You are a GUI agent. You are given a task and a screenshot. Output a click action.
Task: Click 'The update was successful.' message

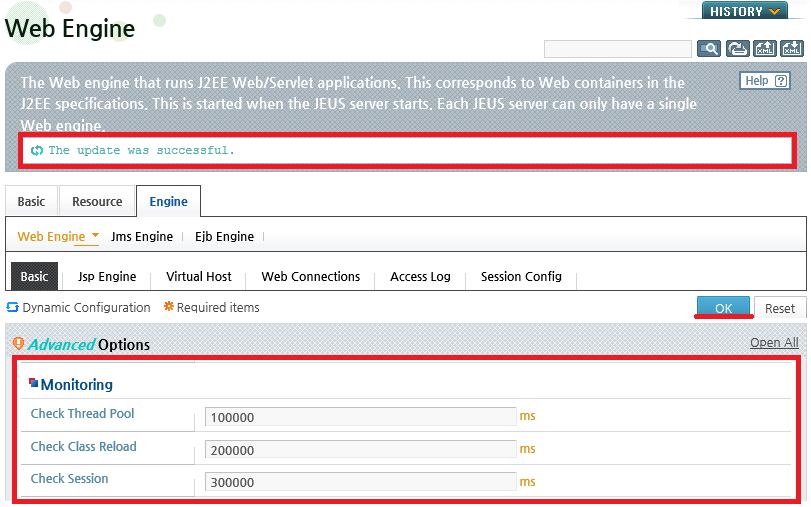tap(141, 151)
